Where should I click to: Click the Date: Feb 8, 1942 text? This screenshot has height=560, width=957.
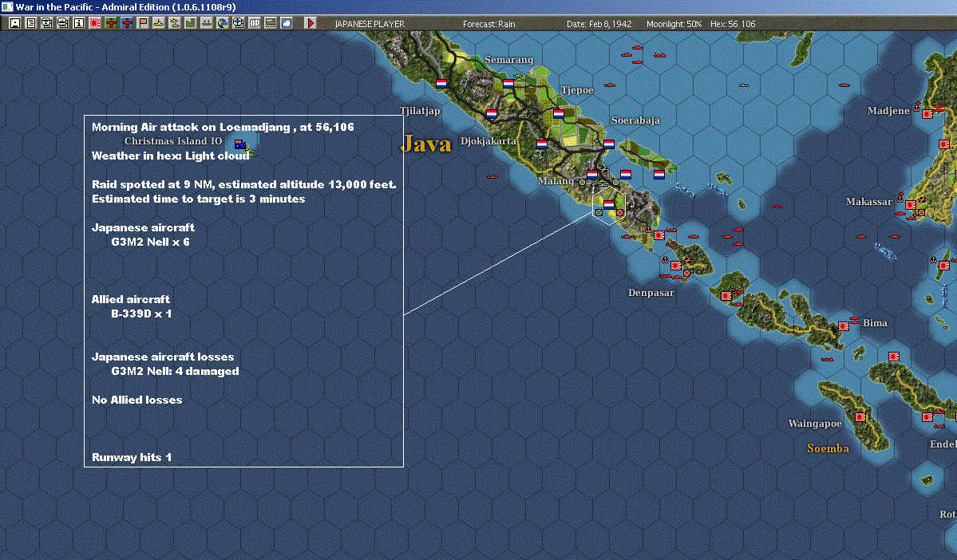pyautogui.click(x=599, y=24)
